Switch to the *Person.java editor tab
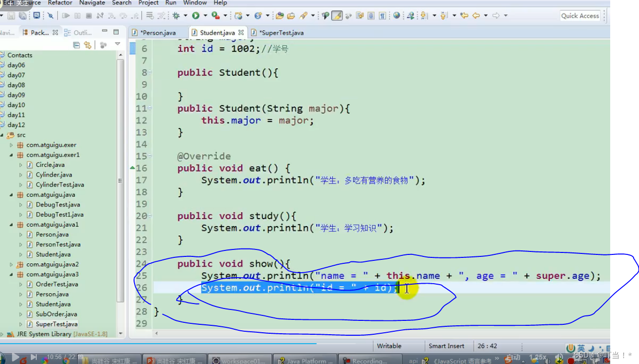Image resolution: width=639 pixels, height=364 pixels. [154, 33]
